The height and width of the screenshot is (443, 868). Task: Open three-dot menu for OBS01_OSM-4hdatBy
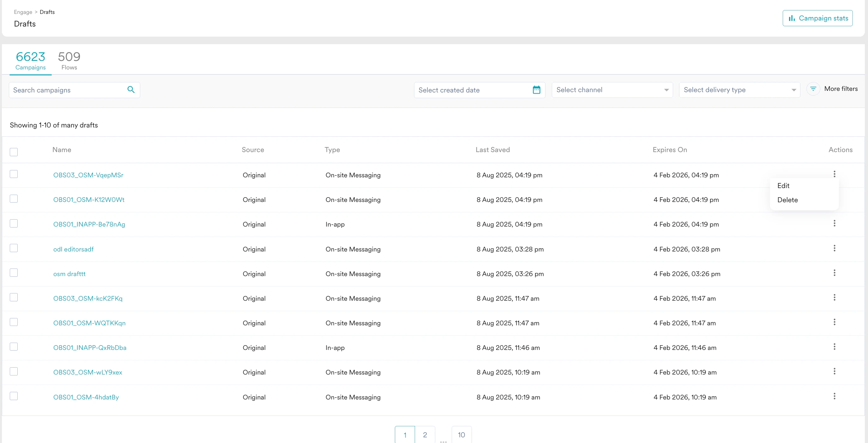834,396
